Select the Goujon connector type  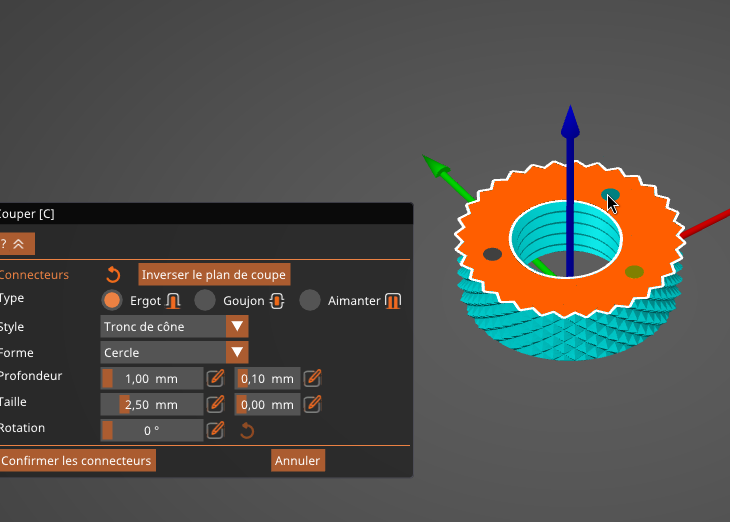205,300
